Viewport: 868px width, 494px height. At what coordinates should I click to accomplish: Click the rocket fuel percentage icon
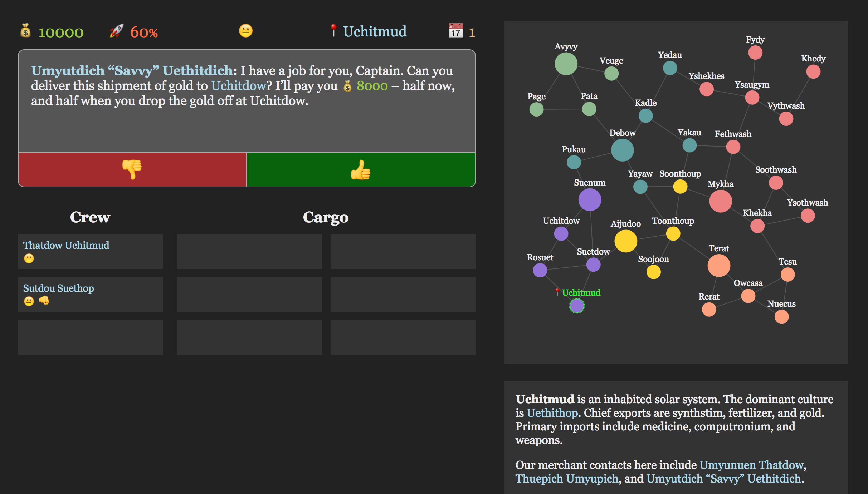[116, 31]
